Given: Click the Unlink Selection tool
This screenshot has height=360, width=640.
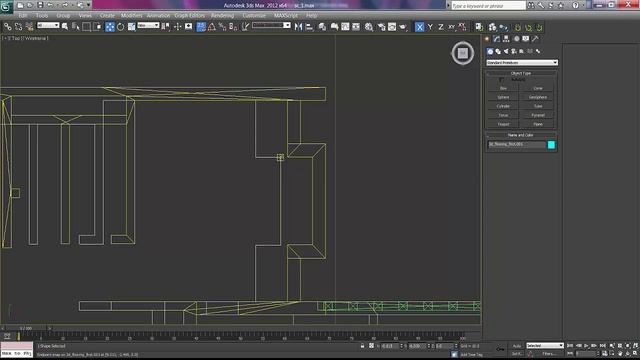Looking at the screenshot, I should click(18, 27).
